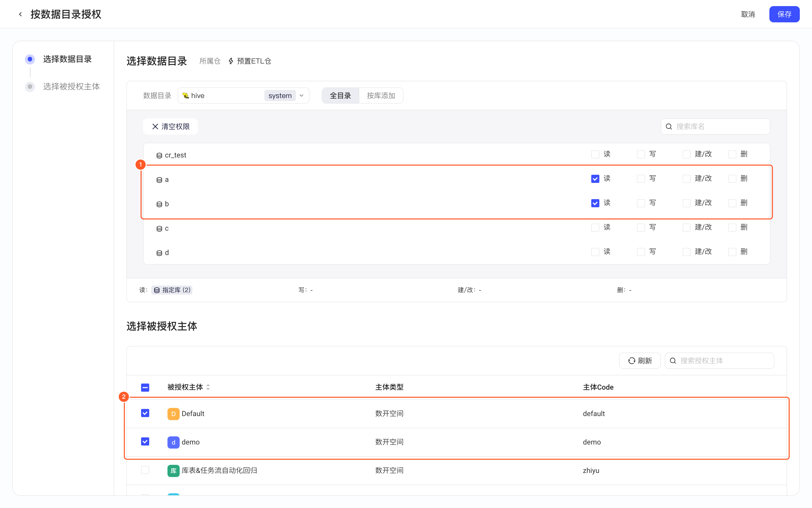Viewport: 812px width, 508px height.
Task: Enable 读 permission for cr_test
Action: [x=595, y=154]
